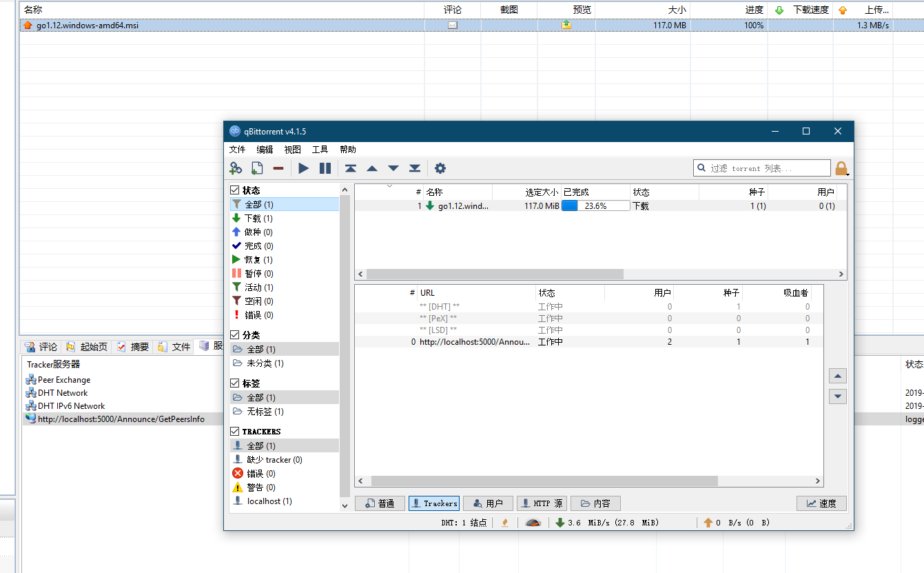
Task: Open the 评论 tab in background window
Action: pyautogui.click(x=41, y=346)
